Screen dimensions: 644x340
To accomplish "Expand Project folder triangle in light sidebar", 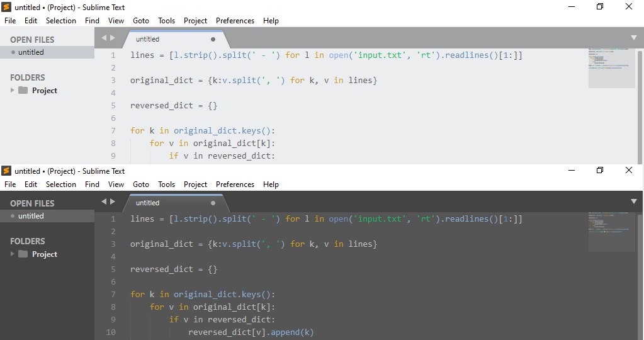I will pos(13,90).
